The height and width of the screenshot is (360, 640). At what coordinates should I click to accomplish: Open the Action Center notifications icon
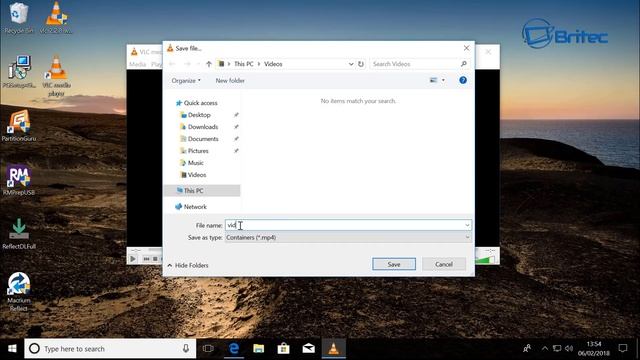[623, 349]
